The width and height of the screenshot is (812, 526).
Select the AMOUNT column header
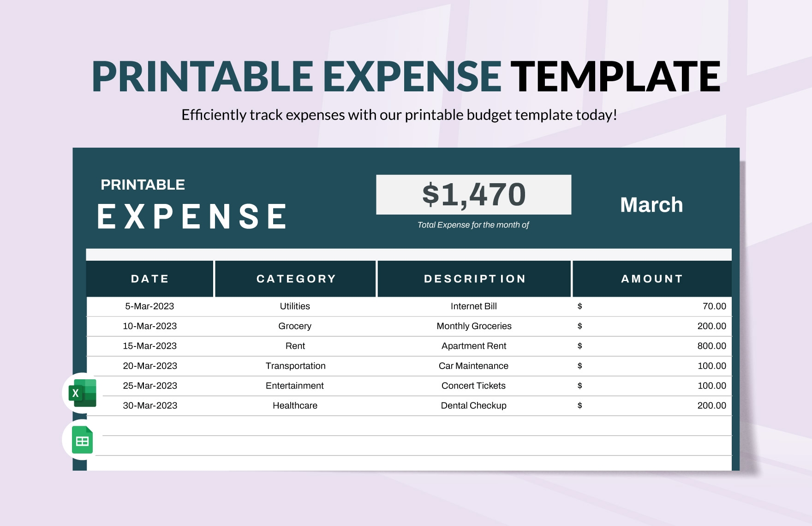[x=652, y=279]
